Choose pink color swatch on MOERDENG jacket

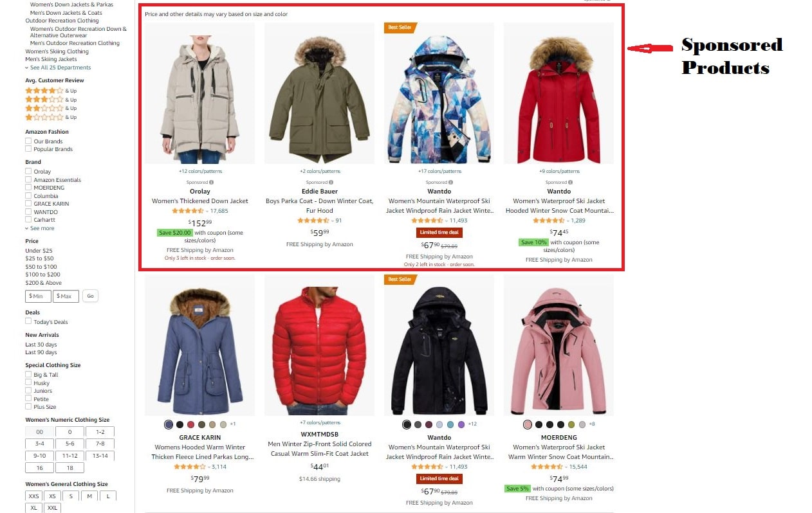pyautogui.click(x=528, y=425)
